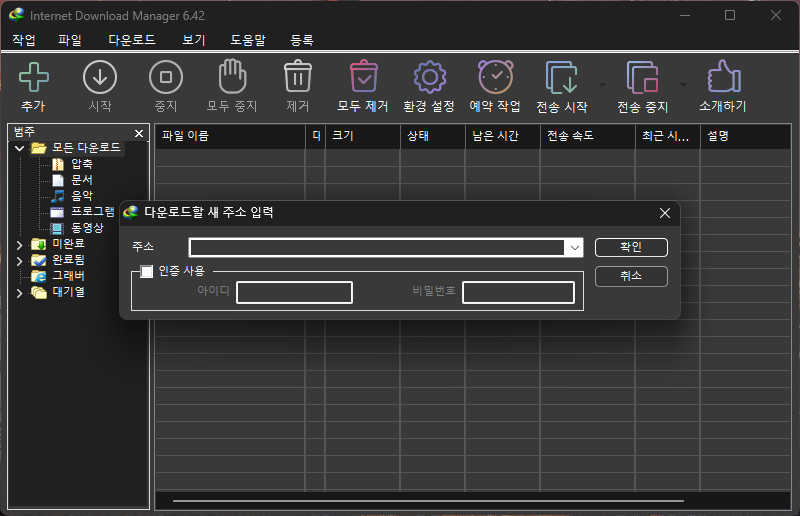Viewport: 800px width, 516px height.
Task: Click the 전송 시작 (Start Queue) icon
Action: coord(562,78)
